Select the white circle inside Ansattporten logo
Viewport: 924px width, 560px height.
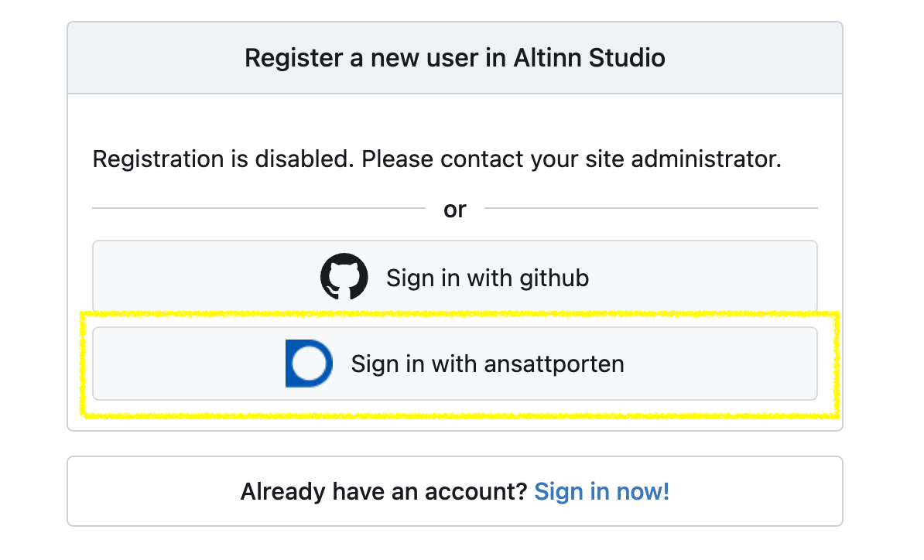click(x=309, y=364)
